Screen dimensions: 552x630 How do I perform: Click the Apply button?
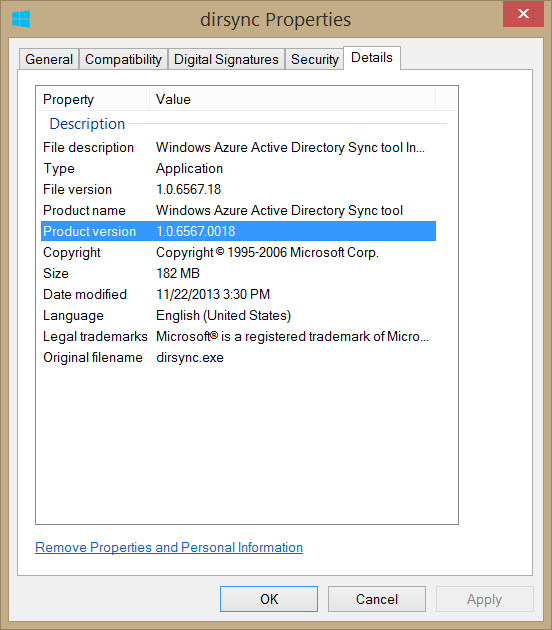click(x=485, y=599)
